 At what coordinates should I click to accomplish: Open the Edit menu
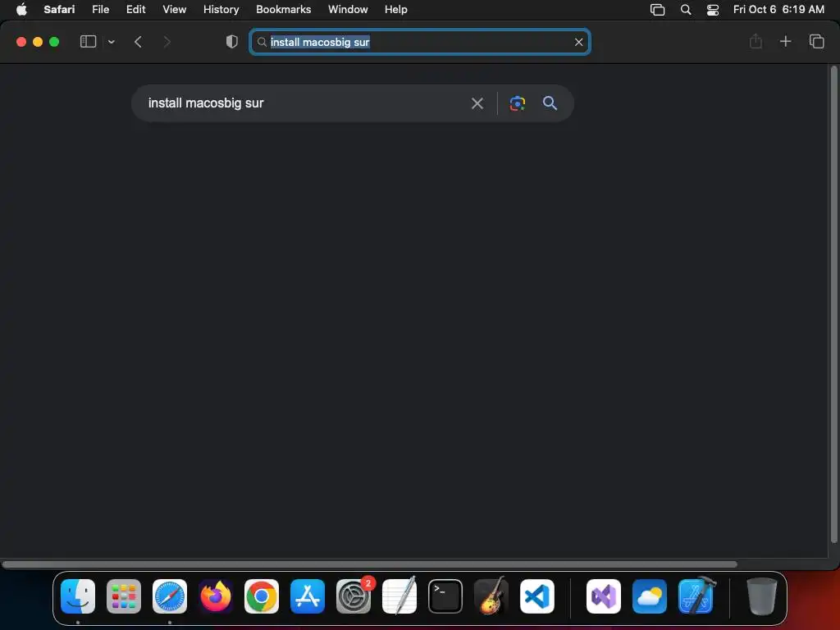(x=136, y=9)
